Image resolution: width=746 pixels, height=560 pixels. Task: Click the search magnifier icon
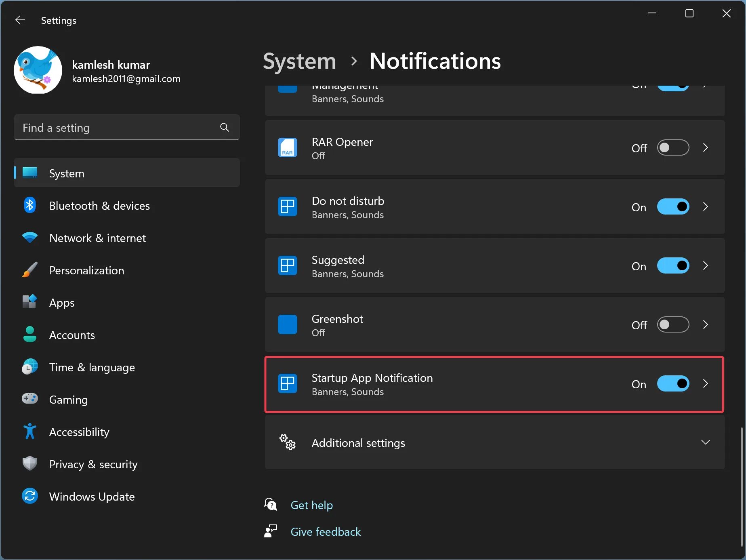(x=225, y=128)
